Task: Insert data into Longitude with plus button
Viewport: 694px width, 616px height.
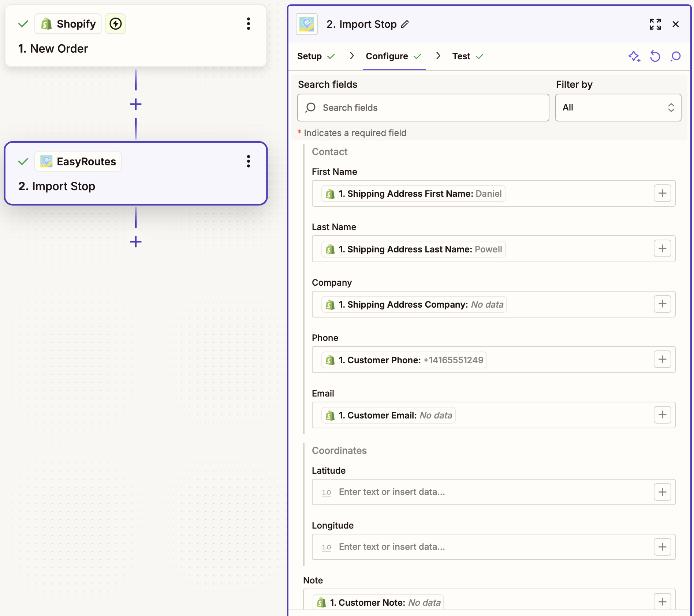Action: coord(663,547)
